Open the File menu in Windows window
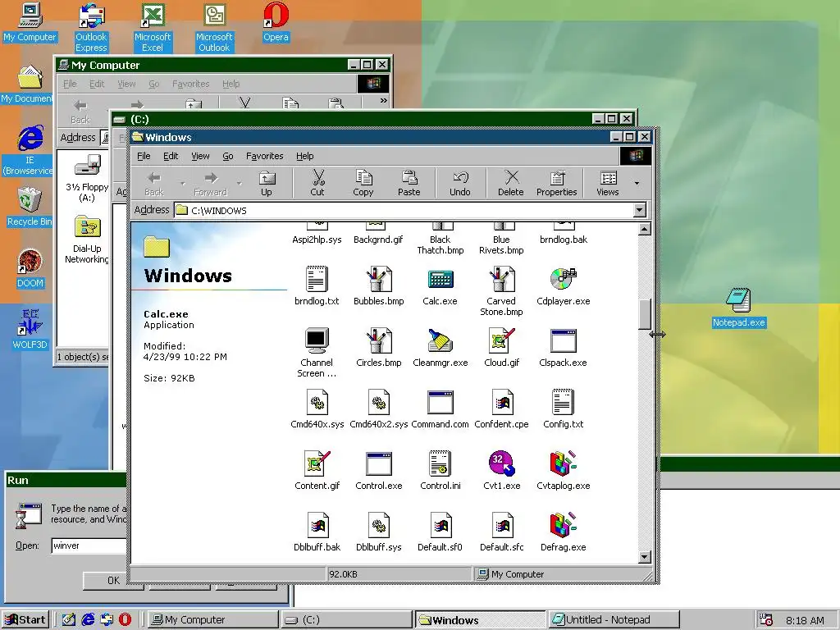This screenshot has width=840, height=630. pos(144,156)
